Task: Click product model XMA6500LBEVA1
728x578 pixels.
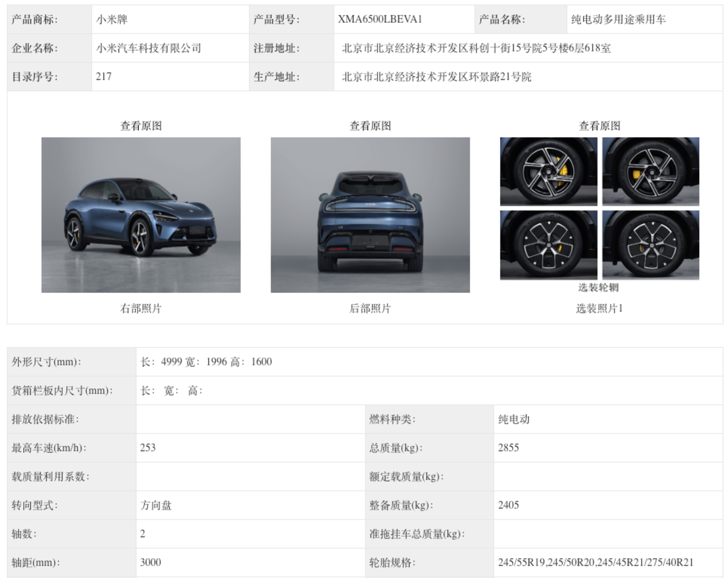Action: pos(380,20)
